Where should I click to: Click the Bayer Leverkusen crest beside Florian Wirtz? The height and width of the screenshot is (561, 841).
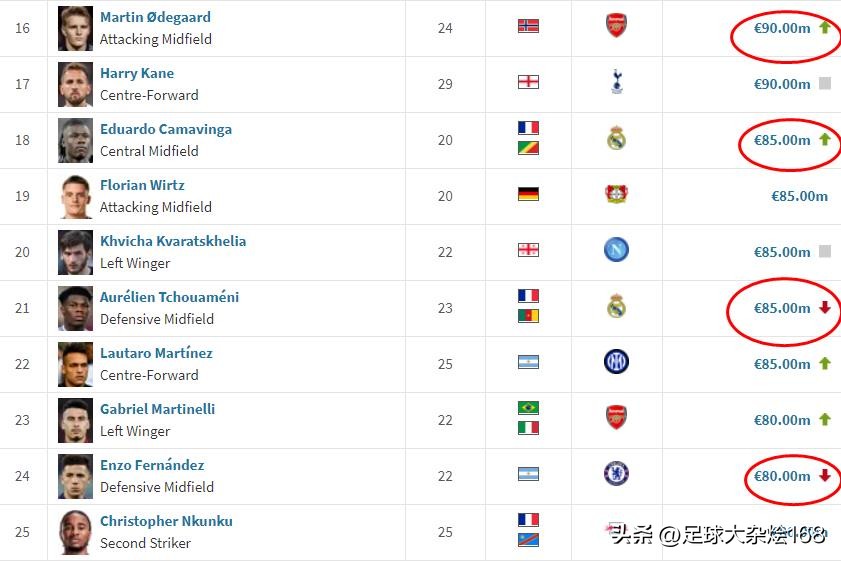click(x=617, y=195)
